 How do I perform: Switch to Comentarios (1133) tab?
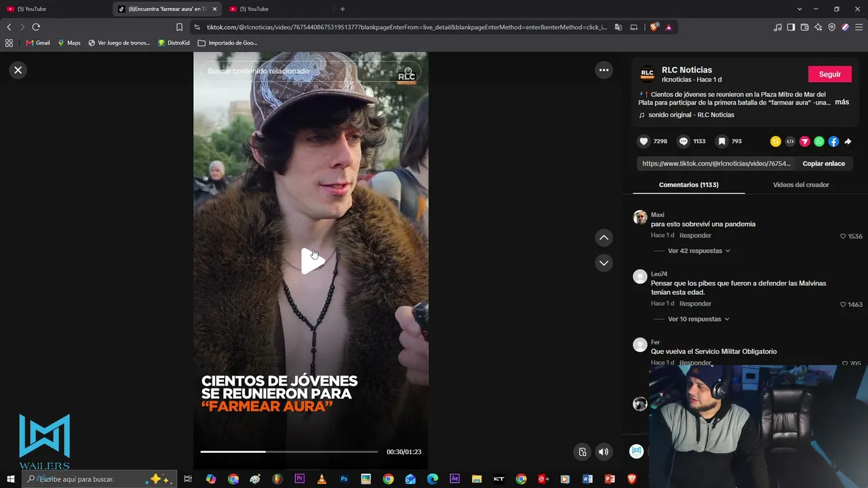coord(689,184)
